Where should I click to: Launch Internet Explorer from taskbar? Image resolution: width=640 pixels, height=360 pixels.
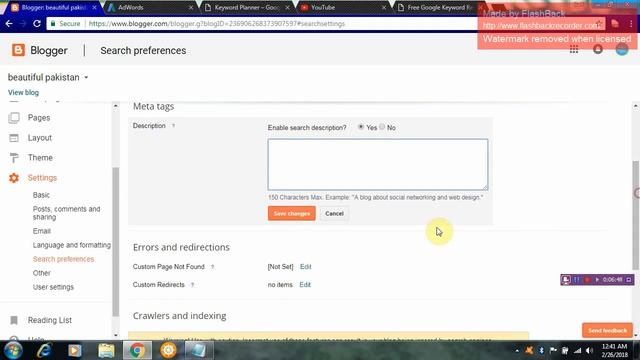click(x=44, y=350)
